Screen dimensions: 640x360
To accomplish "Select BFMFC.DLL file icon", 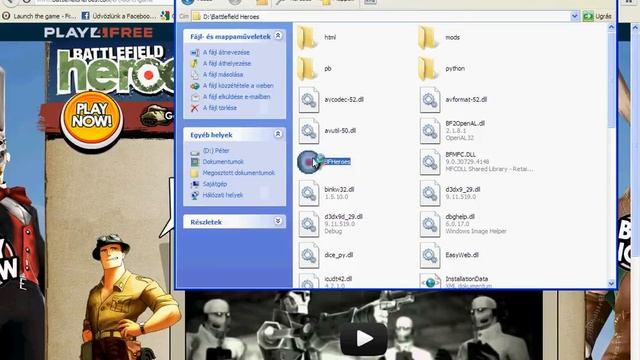I will click(430, 162).
